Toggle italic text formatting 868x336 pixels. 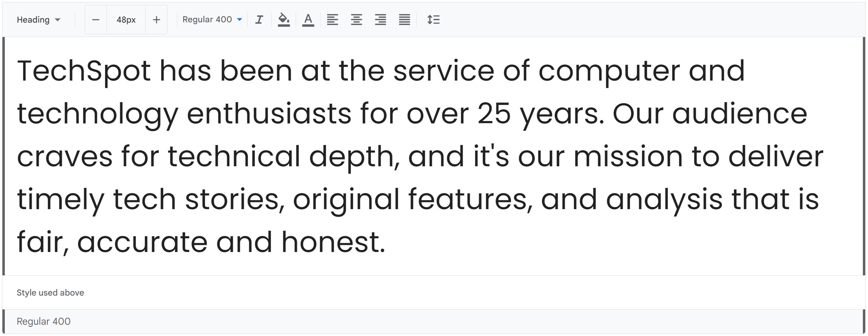tap(259, 20)
